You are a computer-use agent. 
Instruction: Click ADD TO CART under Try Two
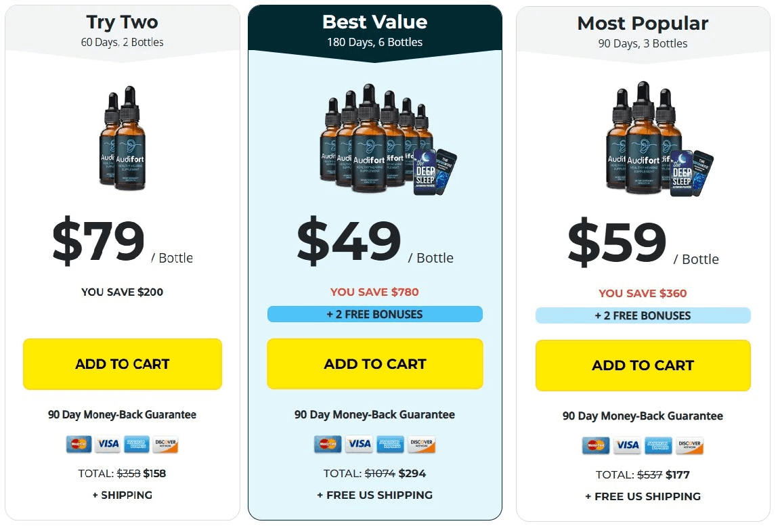coord(122,363)
